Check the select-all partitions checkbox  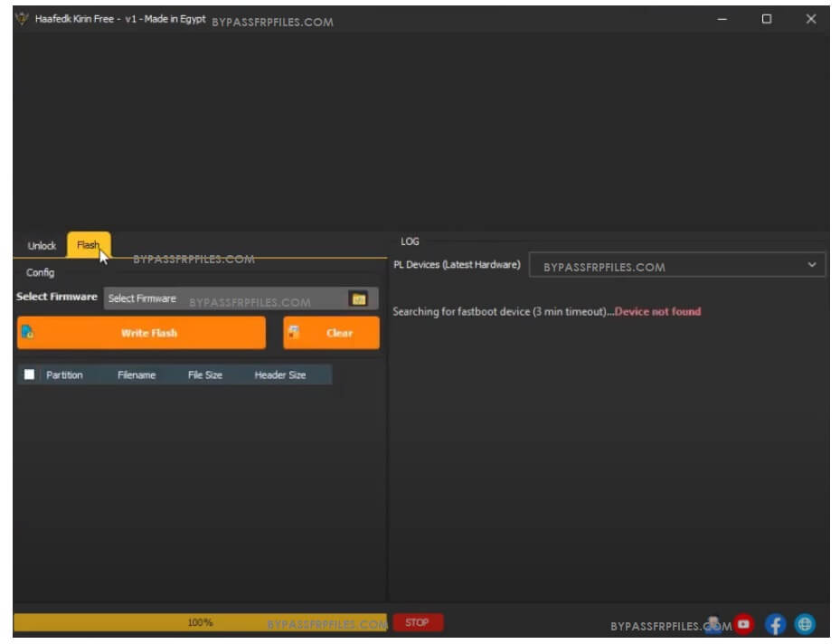coord(29,373)
